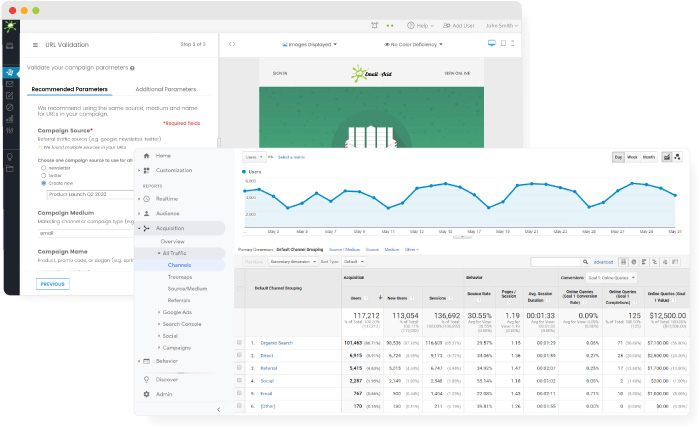The width and height of the screenshot is (700, 427).
Task: Click the green status dots icon
Action: [390, 26]
